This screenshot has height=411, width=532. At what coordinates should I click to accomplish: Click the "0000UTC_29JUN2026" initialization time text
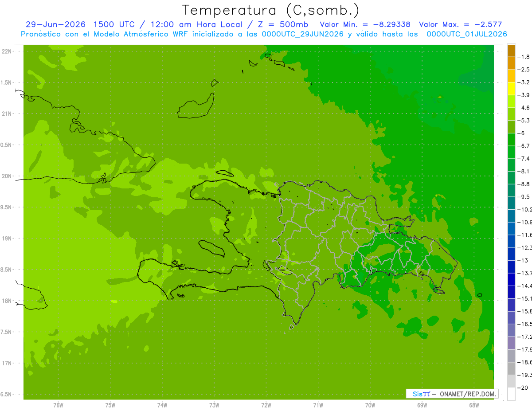point(303,34)
